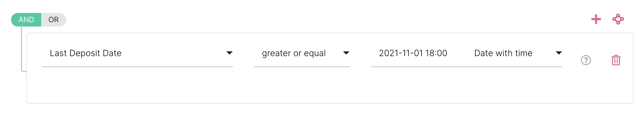This screenshot has height=119, width=644.
Task: Open help via the question mark icon
Action: 586,60
